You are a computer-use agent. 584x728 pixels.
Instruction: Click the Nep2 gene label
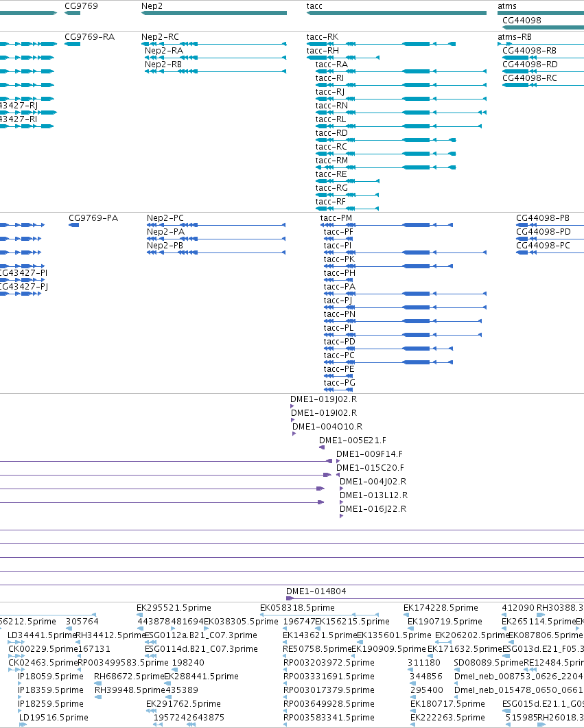(x=152, y=6)
